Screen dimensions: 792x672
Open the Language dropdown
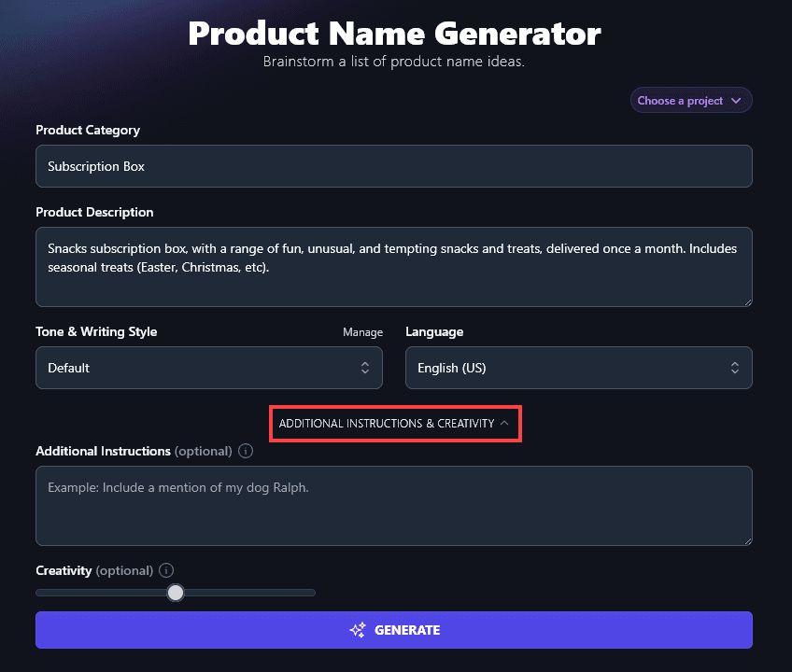point(578,368)
